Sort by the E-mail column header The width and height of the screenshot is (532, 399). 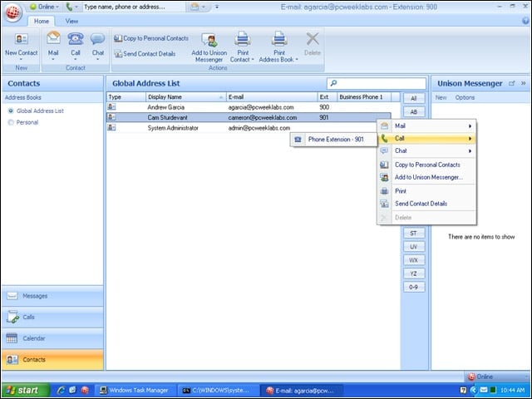tap(272, 97)
